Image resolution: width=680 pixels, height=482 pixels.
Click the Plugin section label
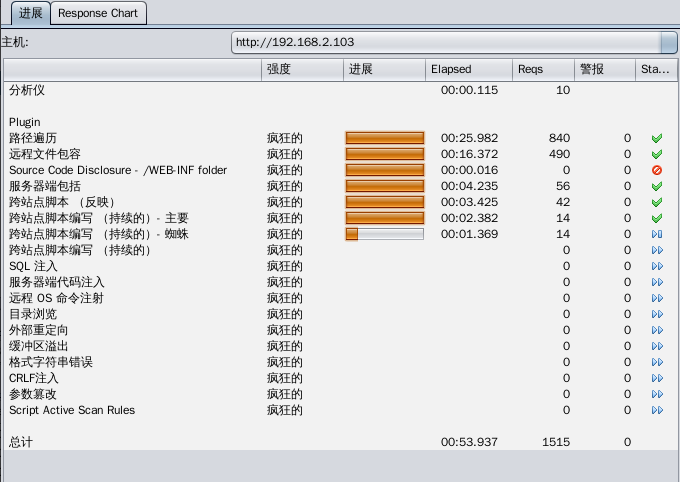(25, 122)
